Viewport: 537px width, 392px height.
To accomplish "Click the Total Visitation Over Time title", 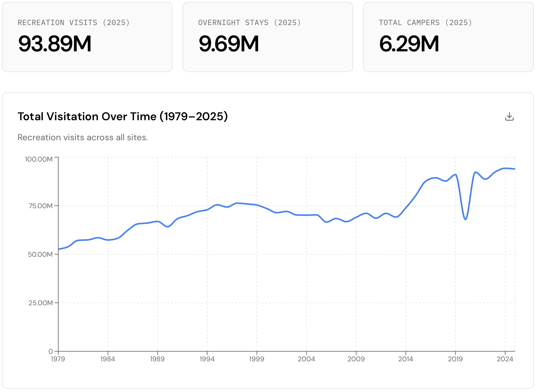I will click(123, 116).
